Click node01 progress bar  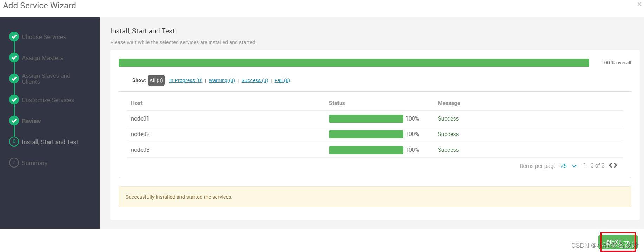pyautogui.click(x=366, y=119)
